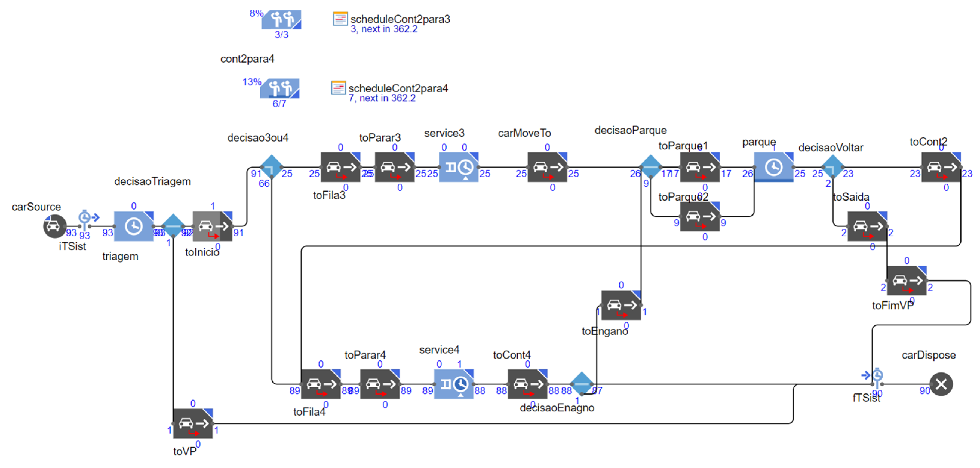The width and height of the screenshot is (980, 468).
Task: Click the carSource car icon block
Action: [54, 226]
